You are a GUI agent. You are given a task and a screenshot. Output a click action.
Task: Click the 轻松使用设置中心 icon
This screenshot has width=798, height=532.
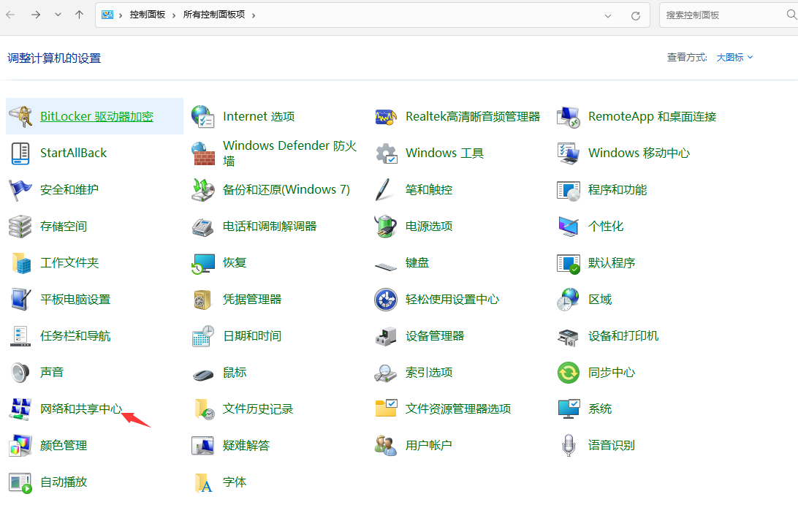tap(386, 300)
